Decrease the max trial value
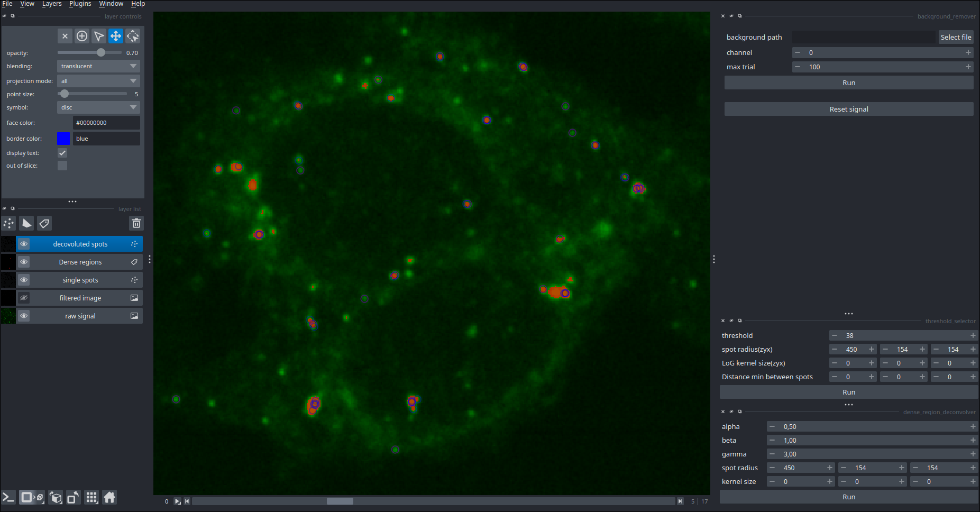This screenshot has width=980, height=512. click(x=798, y=67)
